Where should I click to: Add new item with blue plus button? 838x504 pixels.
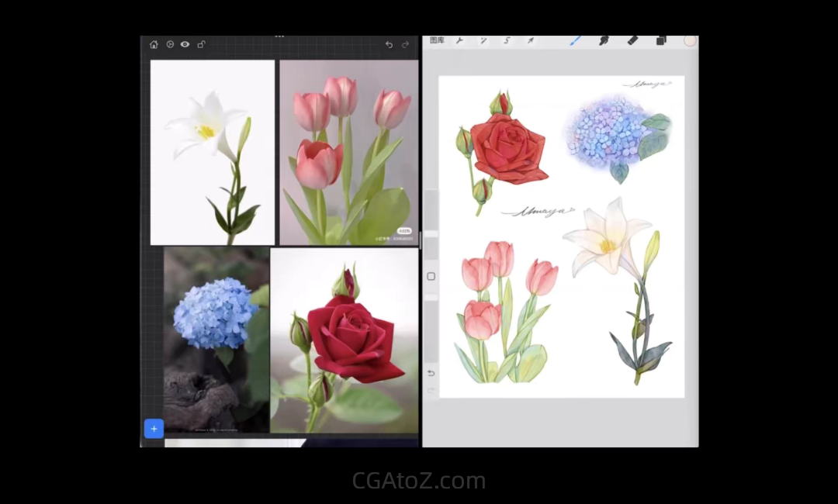154,429
